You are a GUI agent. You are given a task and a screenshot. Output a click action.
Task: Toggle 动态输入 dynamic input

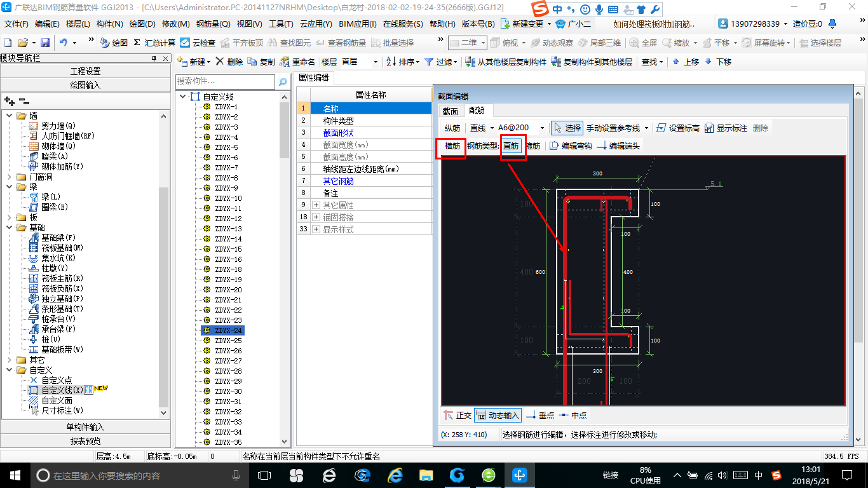click(498, 415)
